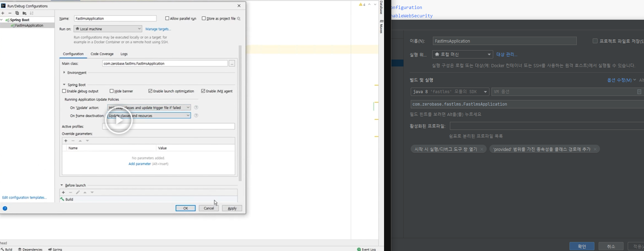Open Event Log in status bar

[x=366, y=249]
